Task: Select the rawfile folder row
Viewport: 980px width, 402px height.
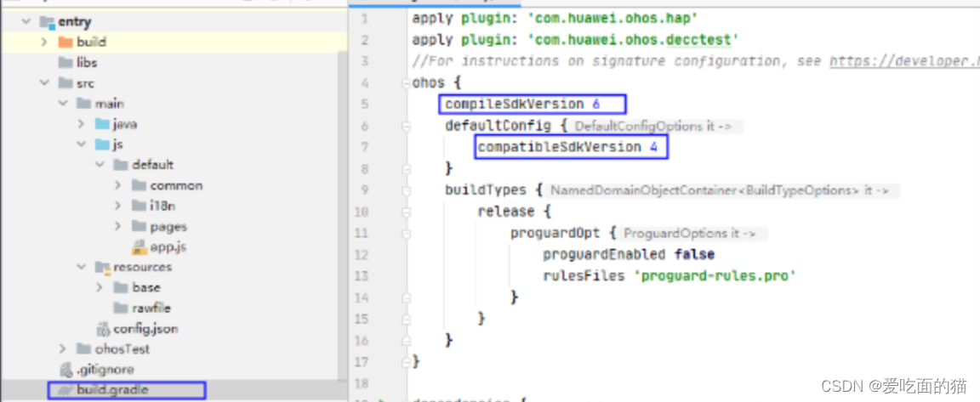Action: tap(151, 308)
